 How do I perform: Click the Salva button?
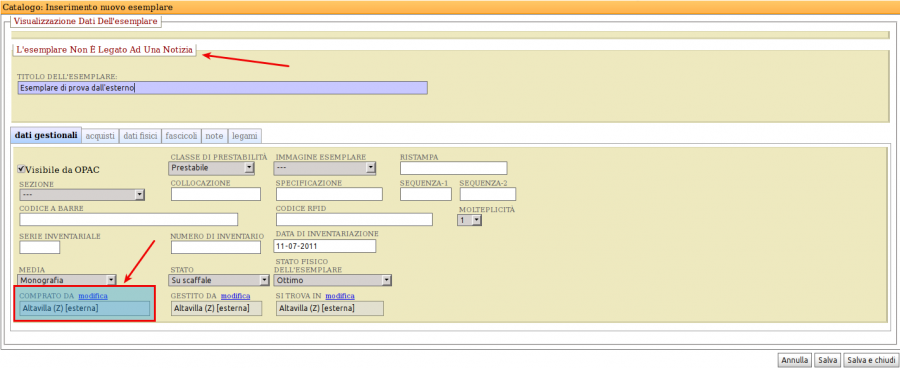tap(828, 360)
